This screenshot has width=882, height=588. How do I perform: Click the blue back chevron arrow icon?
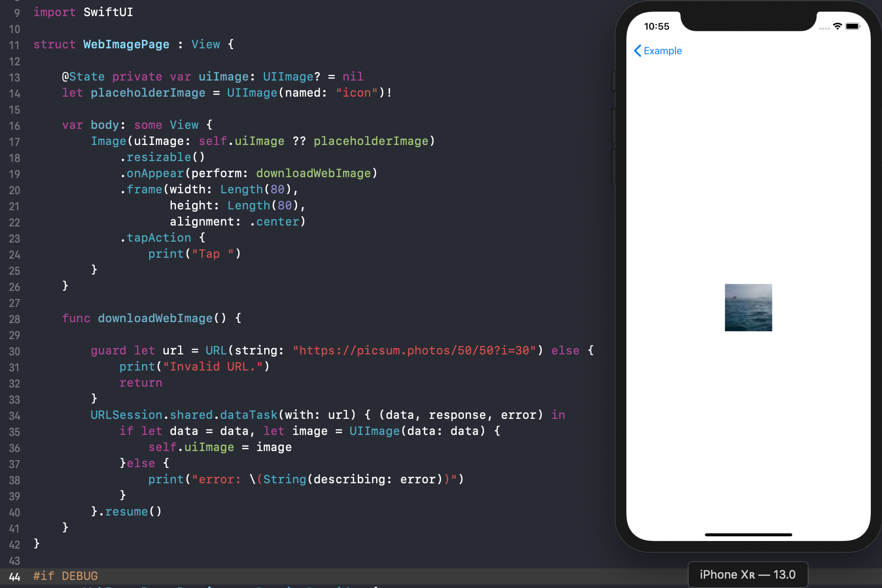pyautogui.click(x=638, y=51)
